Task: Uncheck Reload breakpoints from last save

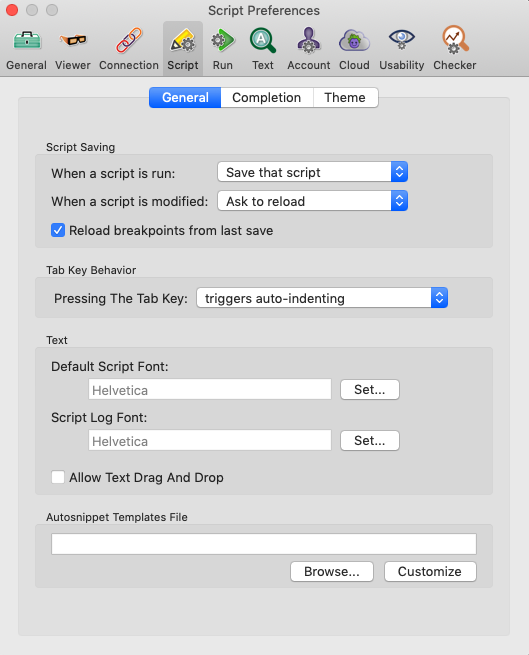Action: [x=58, y=230]
